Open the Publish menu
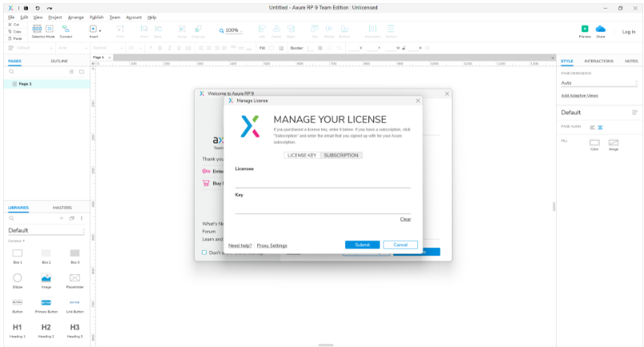 [x=96, y=18]
